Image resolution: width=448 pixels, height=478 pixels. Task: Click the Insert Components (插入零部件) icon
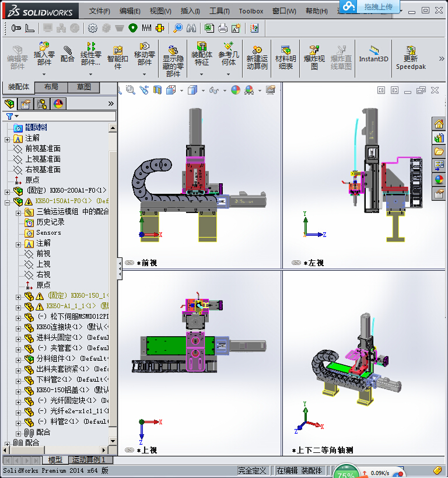[44, 54]
